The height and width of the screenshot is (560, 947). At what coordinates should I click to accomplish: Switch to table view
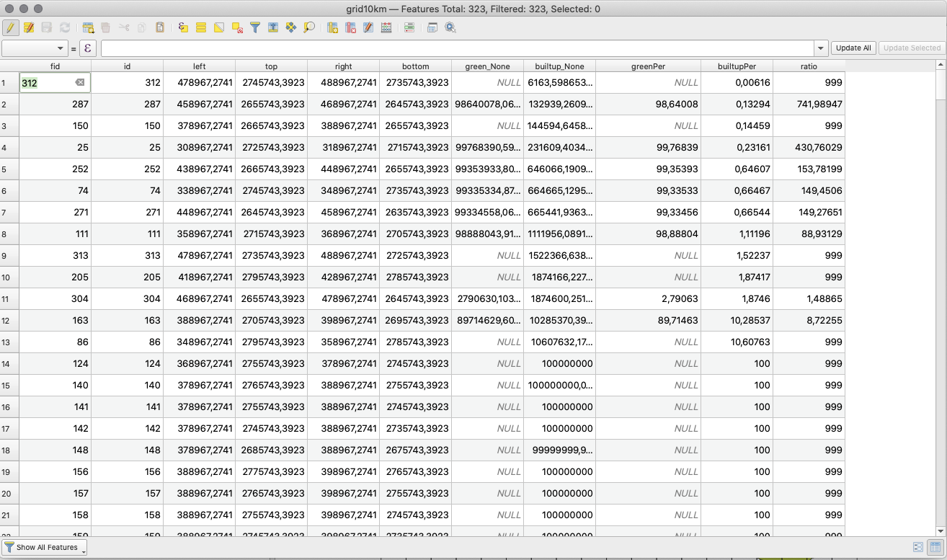[935, 548]
